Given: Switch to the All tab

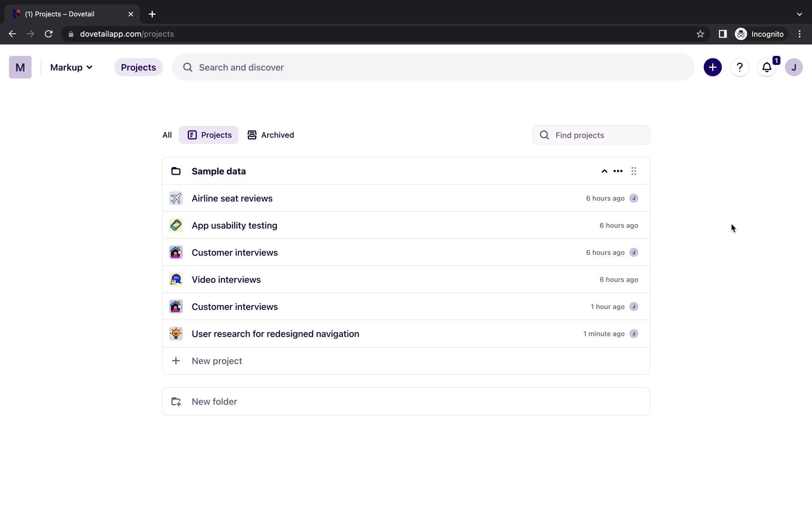Looking at the screenshot, I should tap(167, 135).
